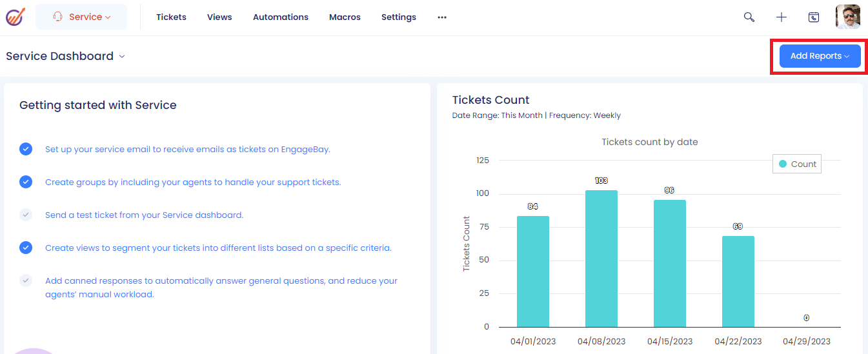The height and width of the screenshot is (354, 868).
Task: Click the plus quick-add icon
Action: (782, 17)
